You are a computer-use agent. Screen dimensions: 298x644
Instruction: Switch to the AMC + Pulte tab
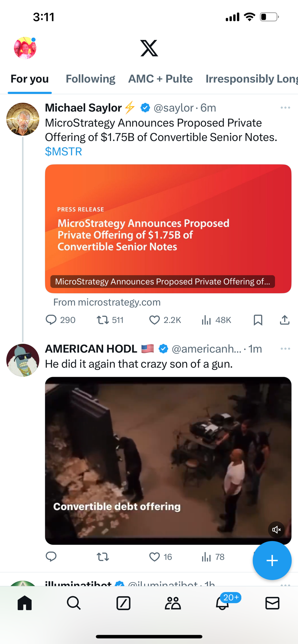pos(160,79)
